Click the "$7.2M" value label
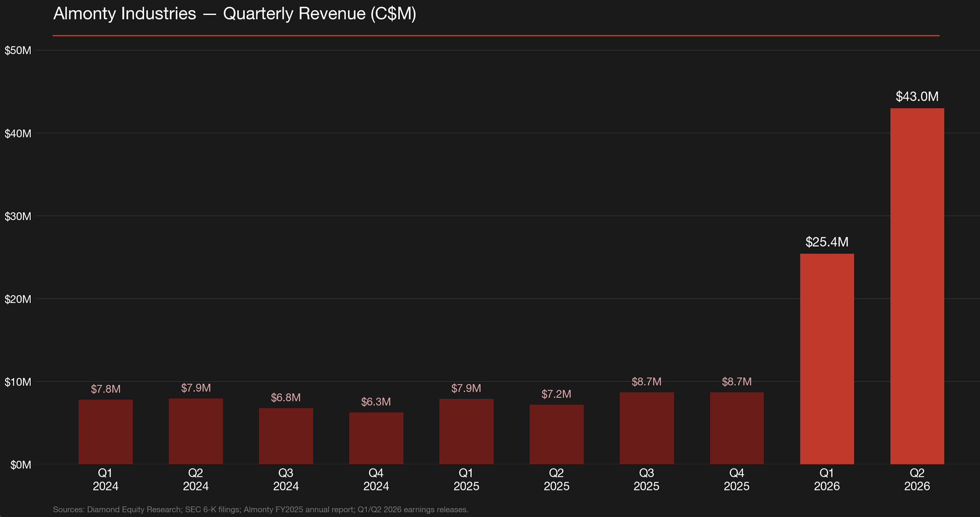Screen dimensions: 980x517 click(x=556, y=394)
